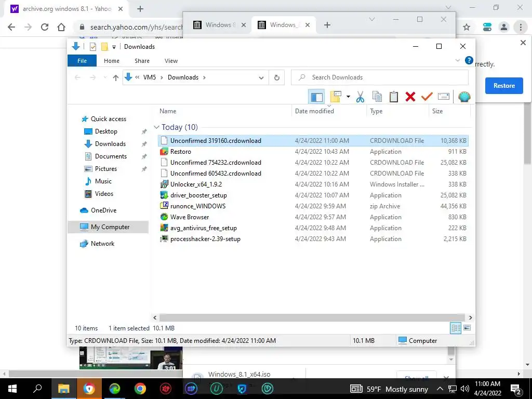Select the processhacker-2.39-setup file
532x399 pixels.
[x=313, y=239]
